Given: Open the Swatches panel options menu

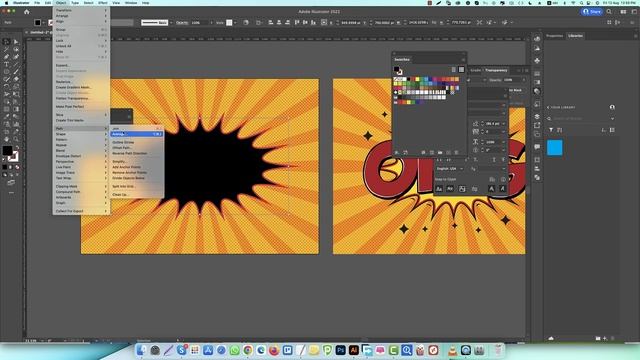Looking at the screenshot, I should (x=463, y=60).
